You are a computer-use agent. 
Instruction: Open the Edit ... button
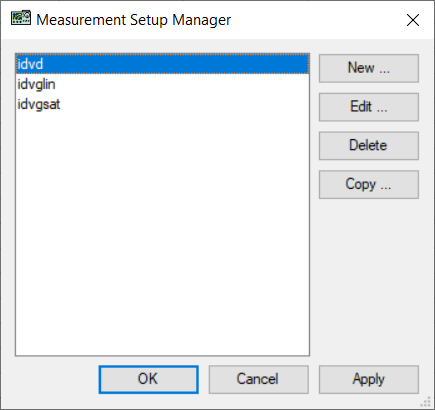click(369, 107)
